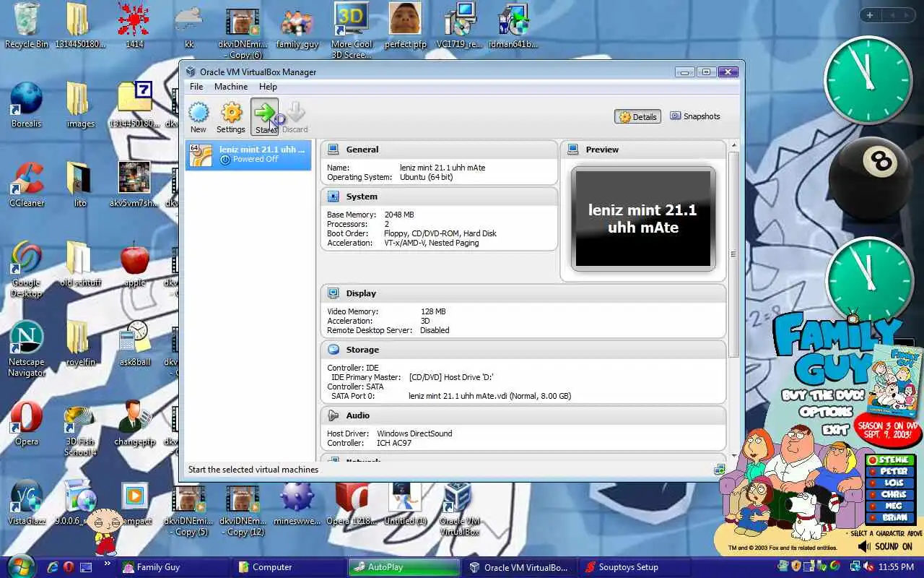Click the Recycle Bin desktop icon

click(x=27, y=26)
